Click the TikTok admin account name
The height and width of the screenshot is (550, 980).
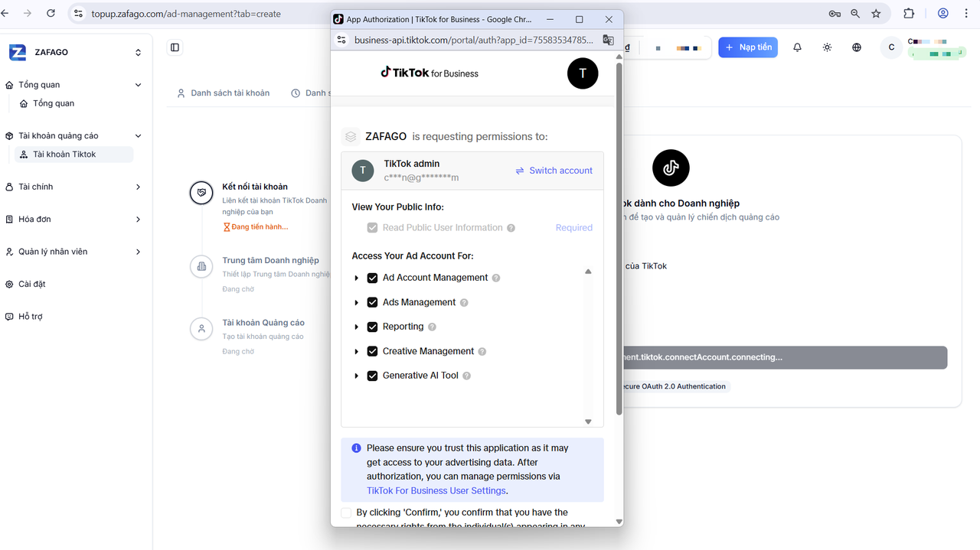412,164
